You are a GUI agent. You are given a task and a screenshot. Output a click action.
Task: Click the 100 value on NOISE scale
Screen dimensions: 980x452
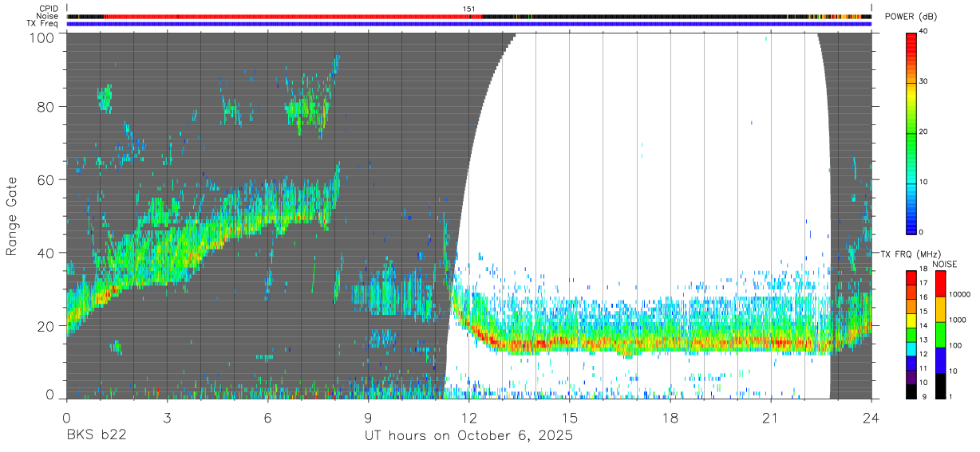click(957, 346)
